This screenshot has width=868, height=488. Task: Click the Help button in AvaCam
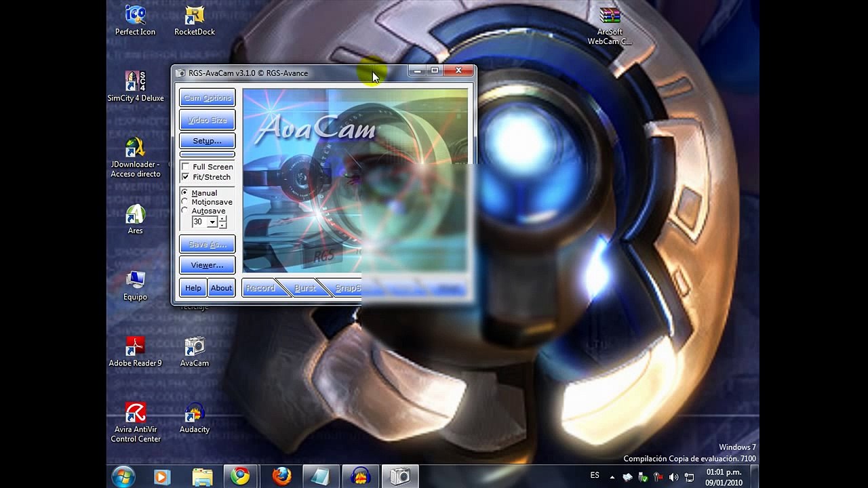(x=193, y=288)
